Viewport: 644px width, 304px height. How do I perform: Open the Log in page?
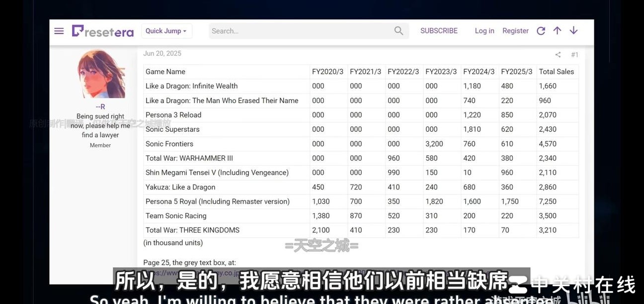coord(484,30)
